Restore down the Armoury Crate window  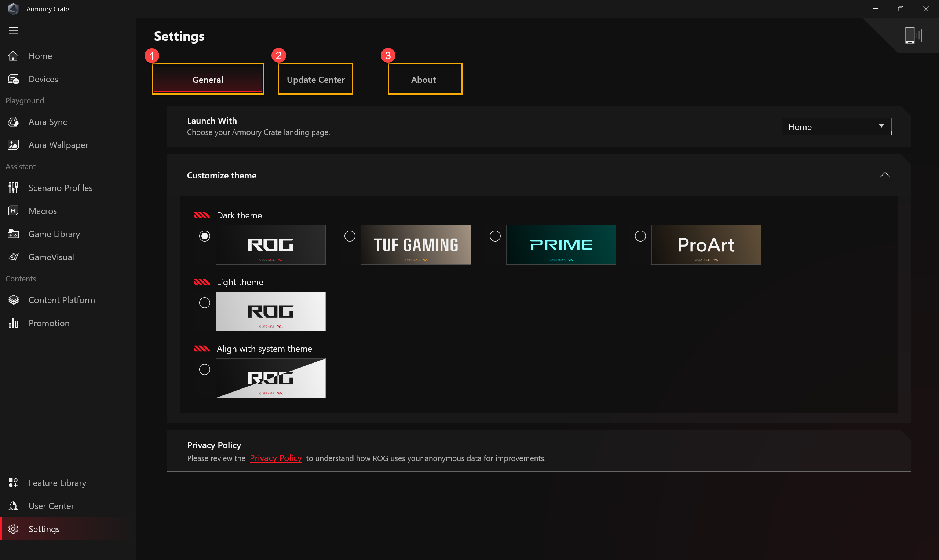point(900,9)
